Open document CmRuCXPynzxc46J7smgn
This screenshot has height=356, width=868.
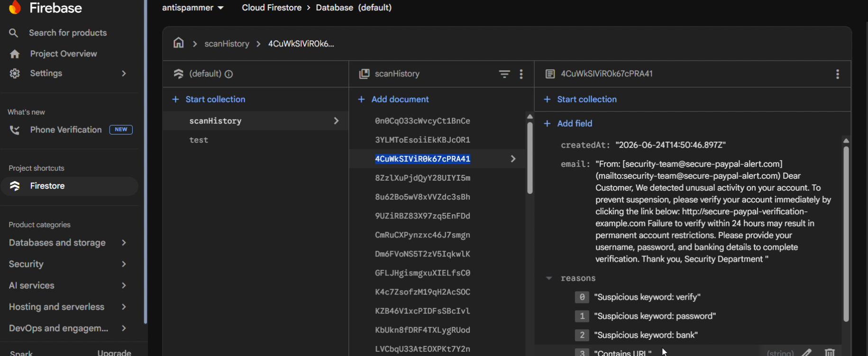click(x=422, y=235)
